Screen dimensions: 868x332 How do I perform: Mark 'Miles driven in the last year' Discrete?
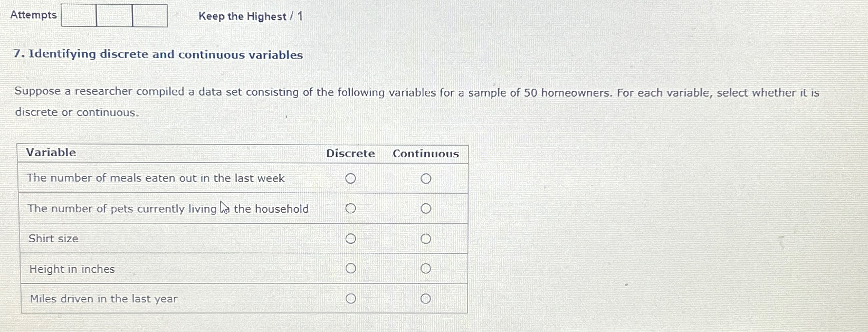tap(350, 298)
